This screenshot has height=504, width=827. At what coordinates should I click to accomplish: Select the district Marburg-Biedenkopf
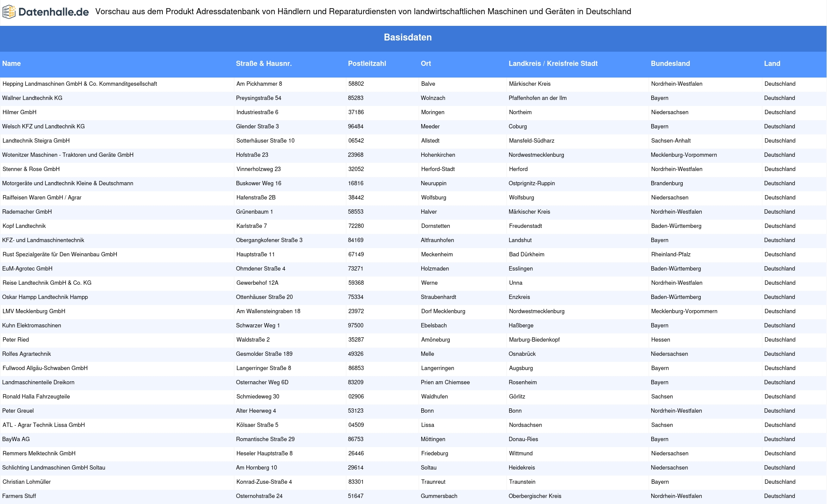click(535, 340)
